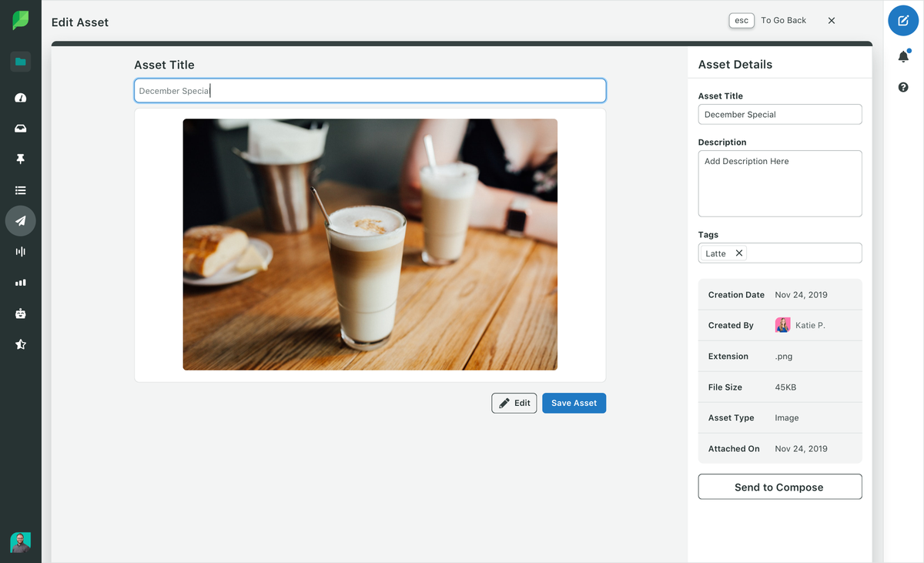
Task: Click the latte image preview
Action: (370, 244)
